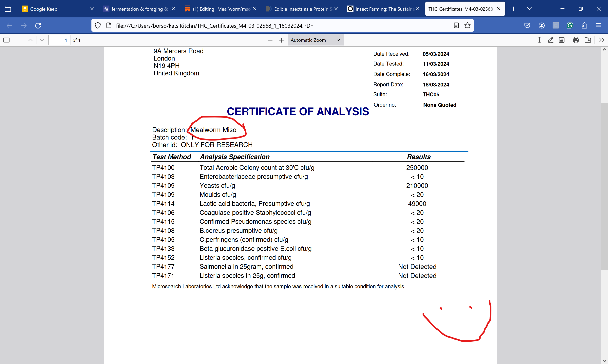This screenshot has width=608, height=364.
Task: Expand the list all tabs dropdown
Action: (529, 9)
